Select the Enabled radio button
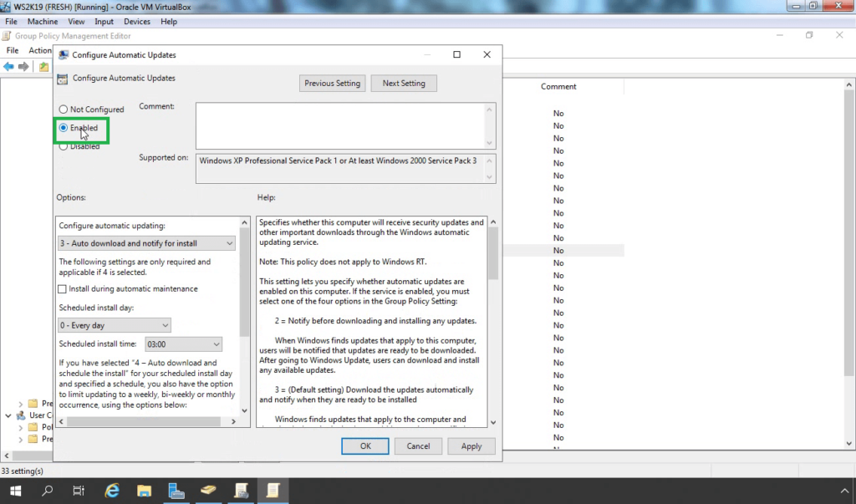856x504 pixels. coord(64,128)
